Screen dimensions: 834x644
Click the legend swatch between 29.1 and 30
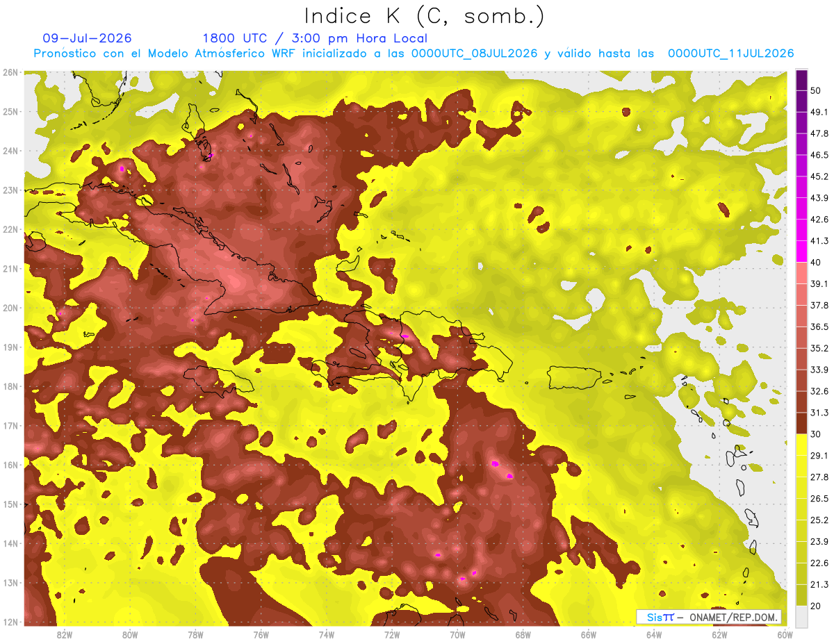(801, 445)
